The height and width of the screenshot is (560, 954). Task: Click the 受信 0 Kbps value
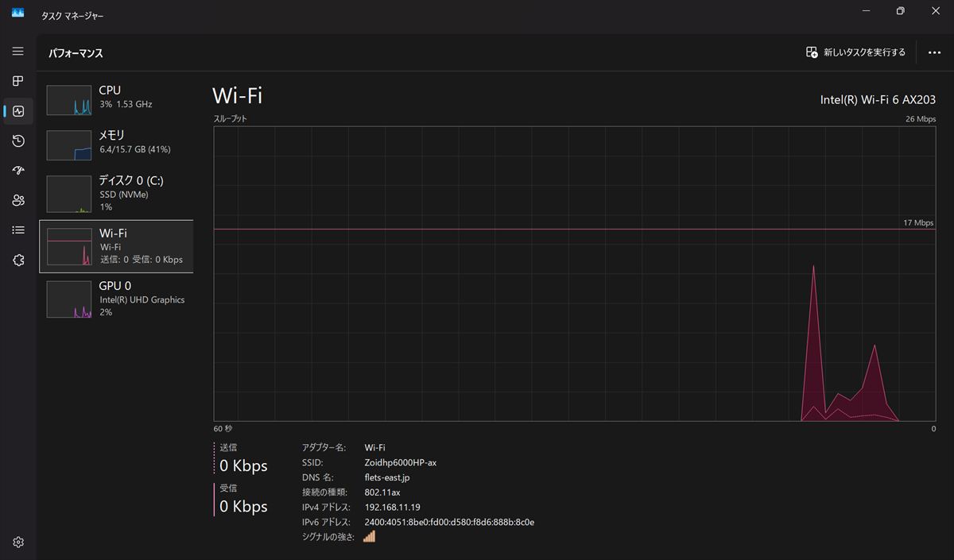coord(243,506)
